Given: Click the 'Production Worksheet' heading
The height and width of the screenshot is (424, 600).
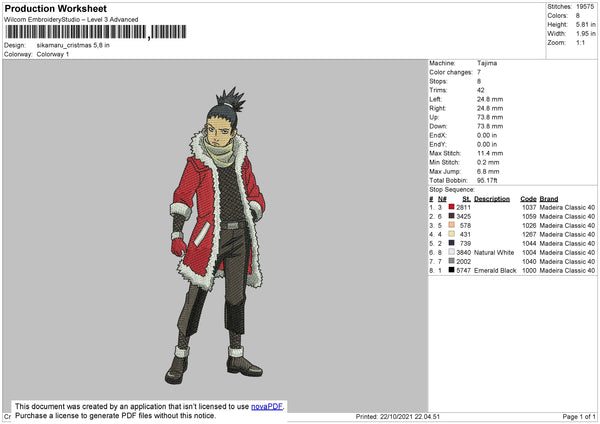Looking at the screenshot, I should coord(56,8).
